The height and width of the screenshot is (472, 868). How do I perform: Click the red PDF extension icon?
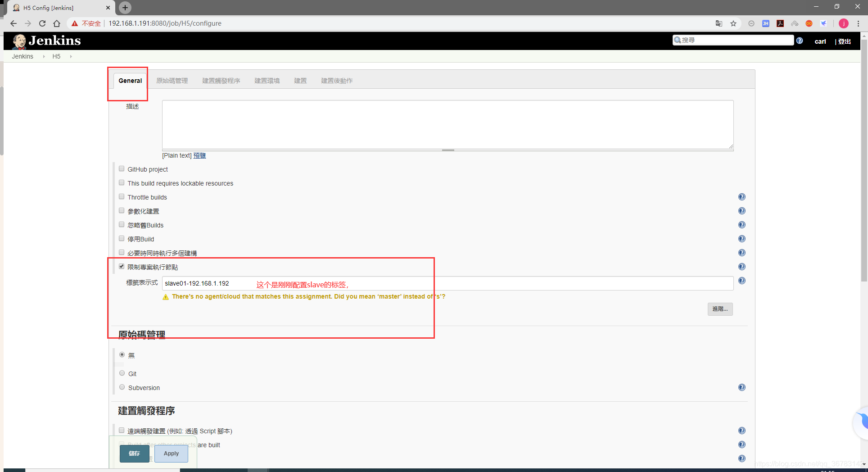click(780, 23)
